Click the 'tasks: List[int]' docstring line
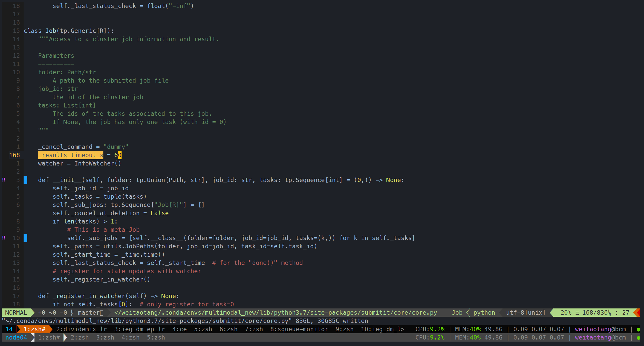 [67, 105]
